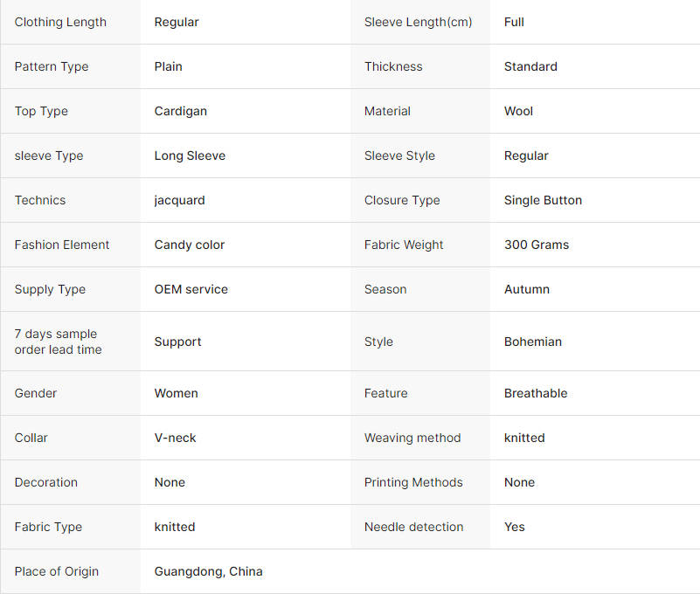700x594 pixels.
Task: Click the Weaving method label
Action: point(412,439)
